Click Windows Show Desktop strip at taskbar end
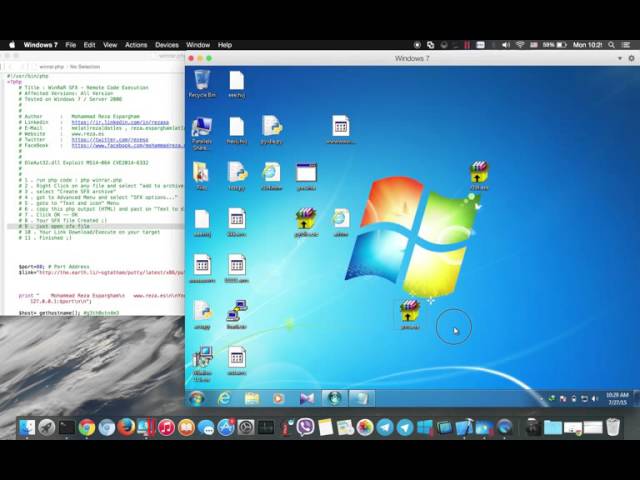Viewport: 640px width, 480px height. click(637, 398)
